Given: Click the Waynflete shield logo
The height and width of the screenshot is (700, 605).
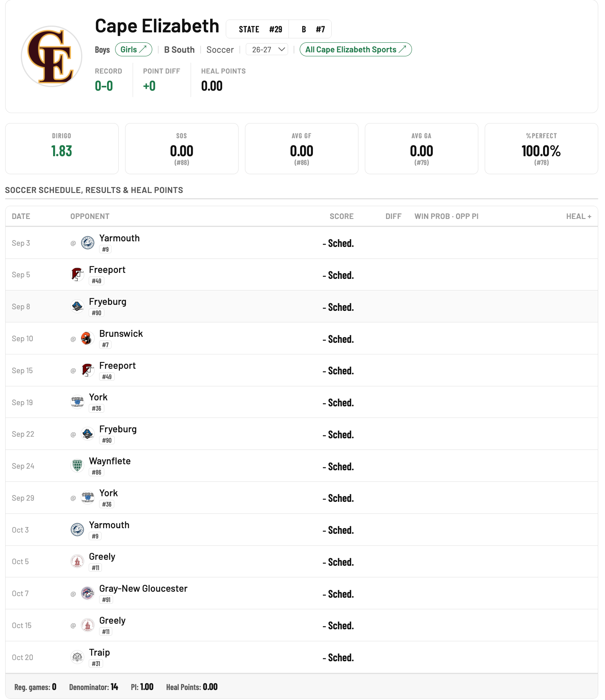Looking at the screenshot, I should click(77, 465).
